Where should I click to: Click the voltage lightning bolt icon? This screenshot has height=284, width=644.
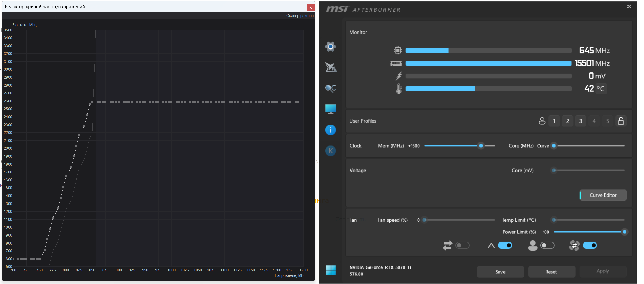coord(399,76)
